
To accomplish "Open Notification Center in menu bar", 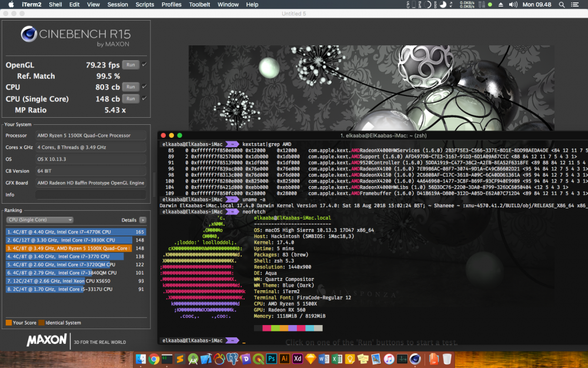I will point(574,5).
